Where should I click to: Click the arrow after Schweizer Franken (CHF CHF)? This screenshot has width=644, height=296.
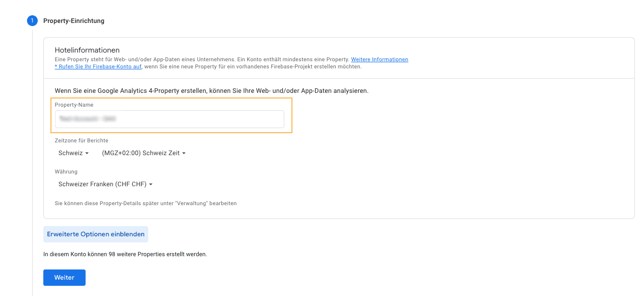click(x=151, y=184)
